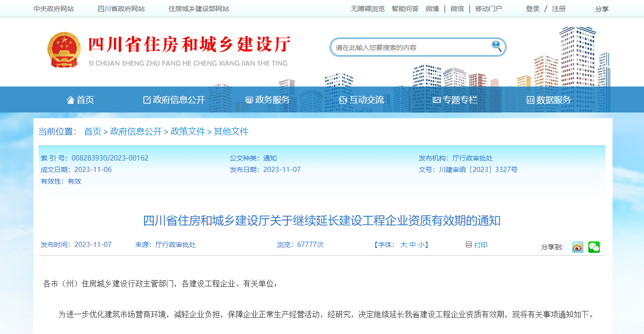Share the article via WeChat icon
The image size is (644, 334).
pyautogui.click(x=594, y=247)
